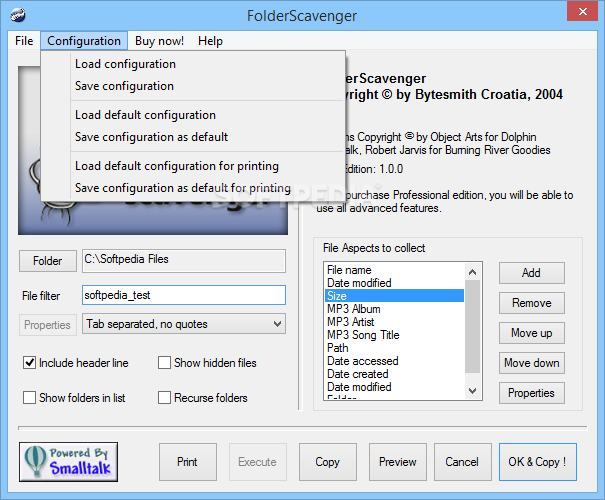Open the Buy now! menu
The height and width of the screenshot is (500, 605).
click(159, 41)
